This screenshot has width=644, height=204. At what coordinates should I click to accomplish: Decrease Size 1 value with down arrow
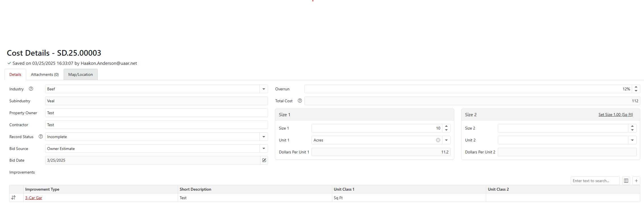pyautogui.click(x=446, y=130)
